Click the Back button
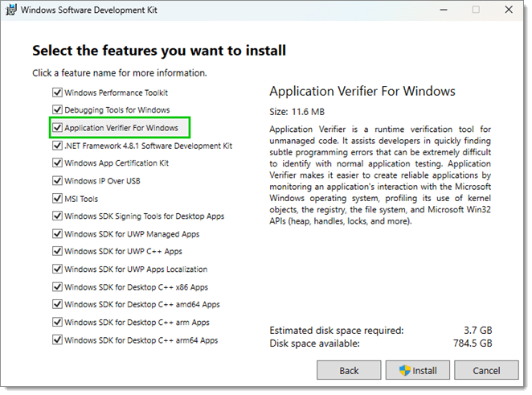 [x=349, y=370]
